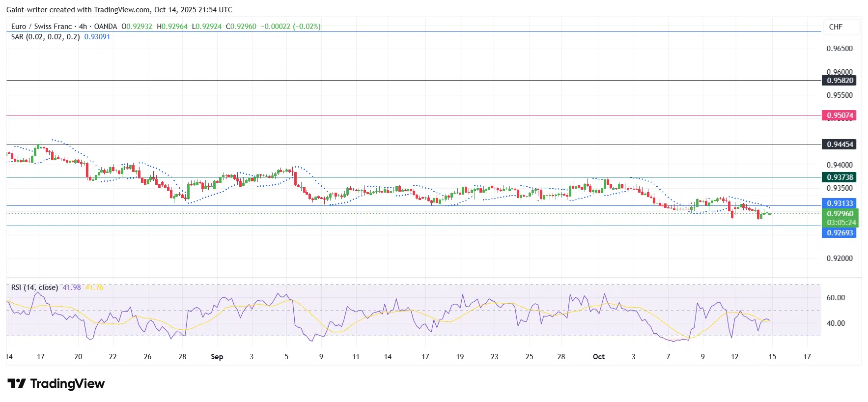Click the Gaint-writer TradingView.com header text

point(119,10)
